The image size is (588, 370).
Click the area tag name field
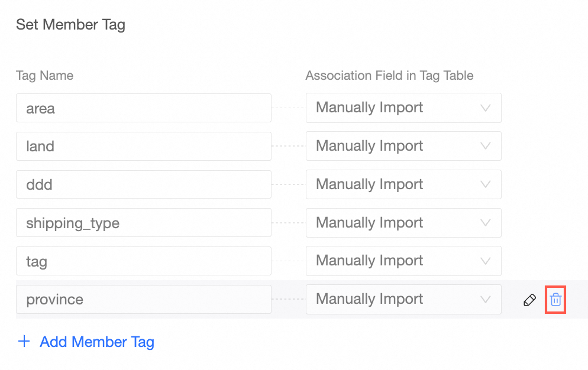click(143, 108)
